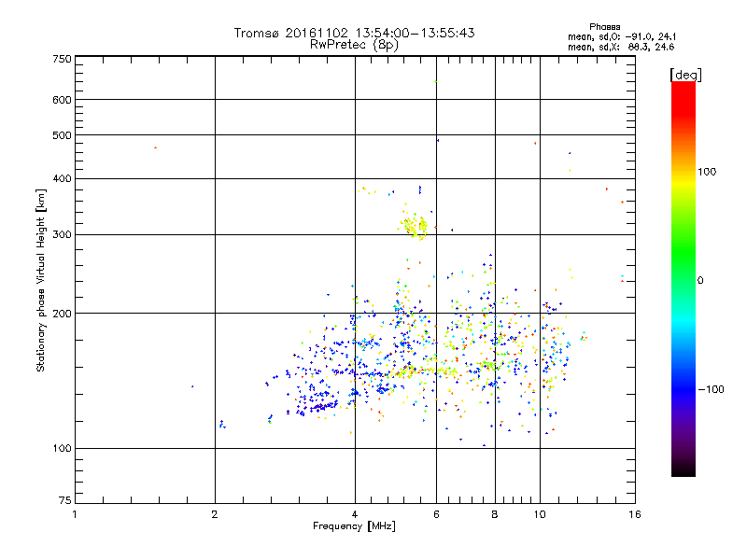Image resolution: width=747 pixels, height=560 pixels.
Task: Click the colorbar '0' tick label
Action: (x=699, y=281)
